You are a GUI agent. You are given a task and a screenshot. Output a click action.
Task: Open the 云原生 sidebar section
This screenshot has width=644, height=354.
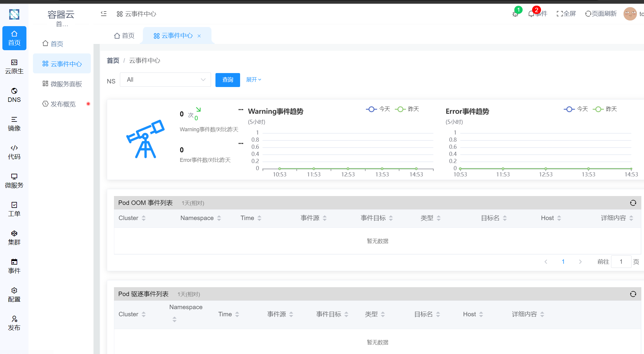tap(14, 67)
